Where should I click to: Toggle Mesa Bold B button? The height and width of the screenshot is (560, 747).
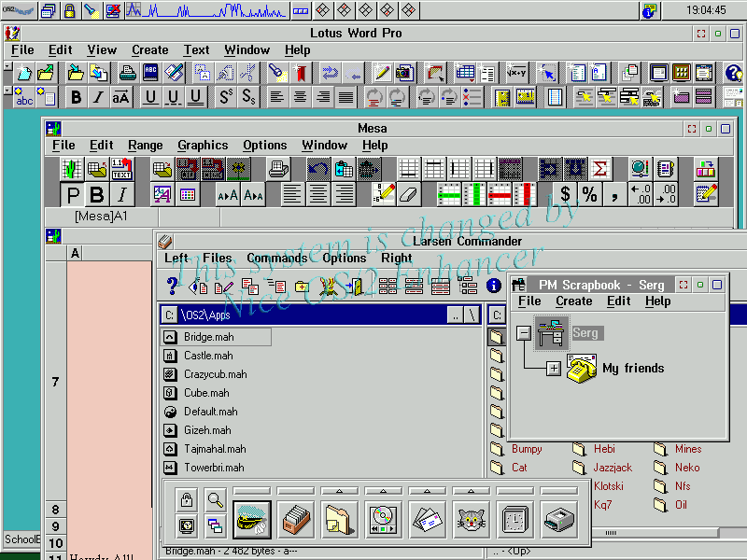(x=97, y=194)
